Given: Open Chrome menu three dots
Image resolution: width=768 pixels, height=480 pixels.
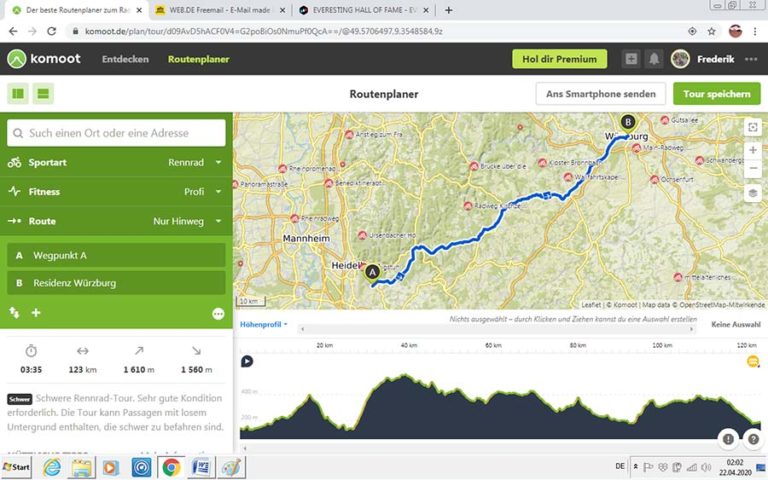Looking at the screenshot, I should 755,31.
